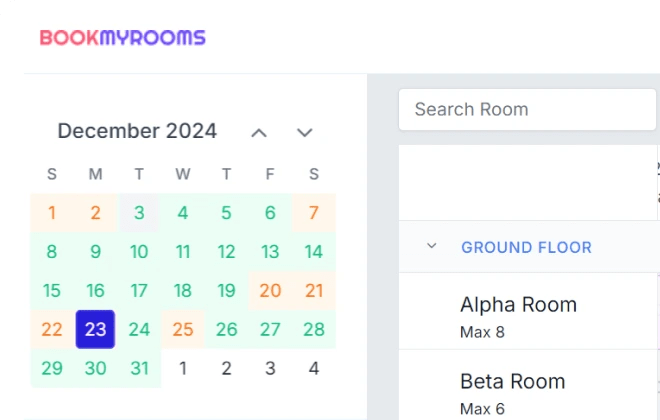This screenshot has height=420, width=660.
Task: Click December 14 on the calendar
Action: [x=314, y=252]
